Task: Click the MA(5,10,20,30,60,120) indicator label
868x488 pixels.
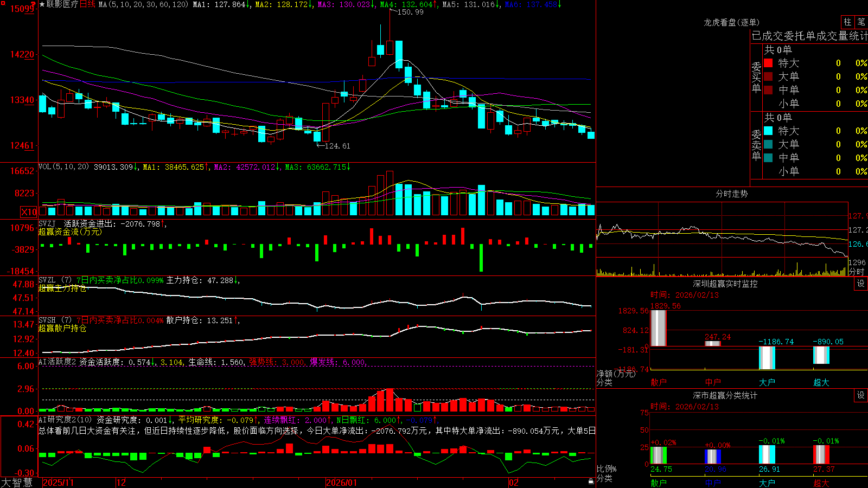Action: (143, 4)
